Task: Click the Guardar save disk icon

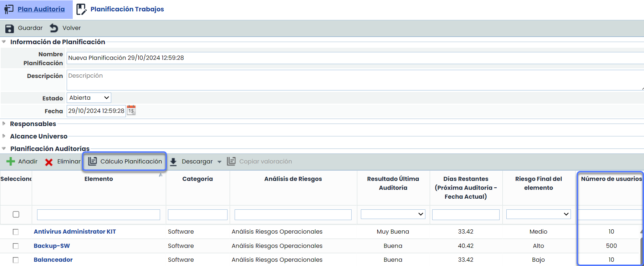Action: coord(10,28)
